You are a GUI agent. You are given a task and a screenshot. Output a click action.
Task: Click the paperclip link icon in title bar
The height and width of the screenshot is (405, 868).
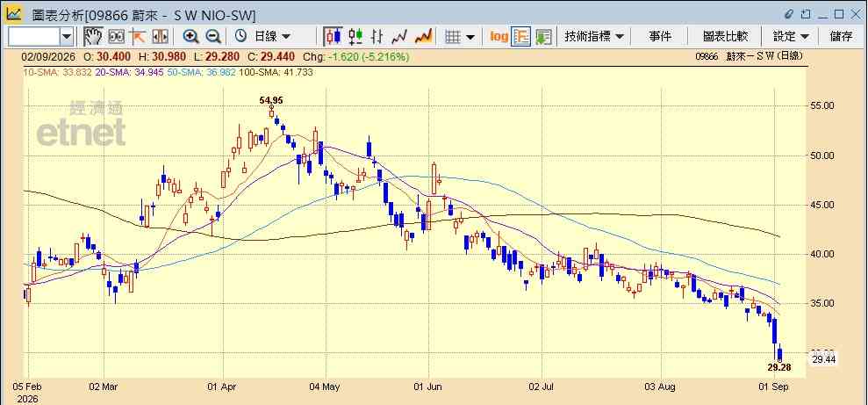789,14
